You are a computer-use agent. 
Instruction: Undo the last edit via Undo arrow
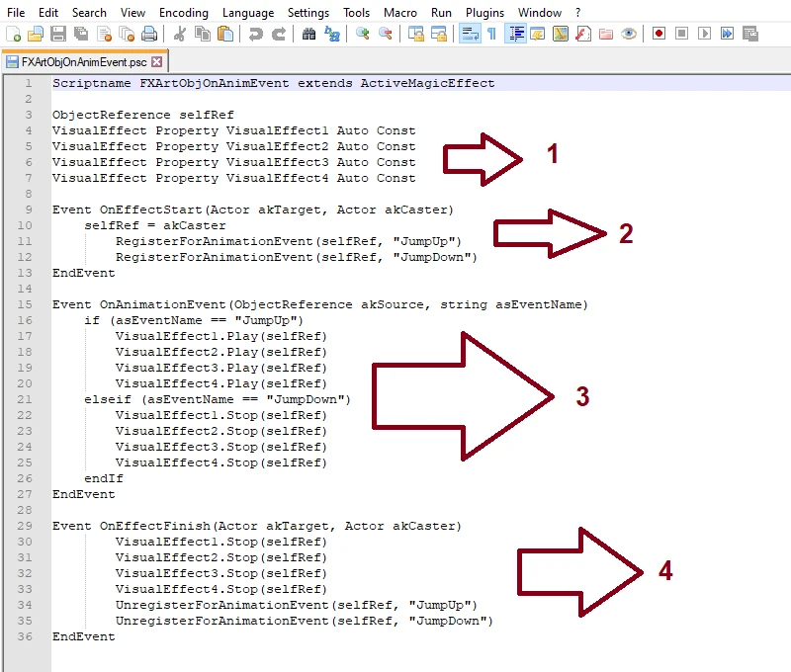(256, 34)
